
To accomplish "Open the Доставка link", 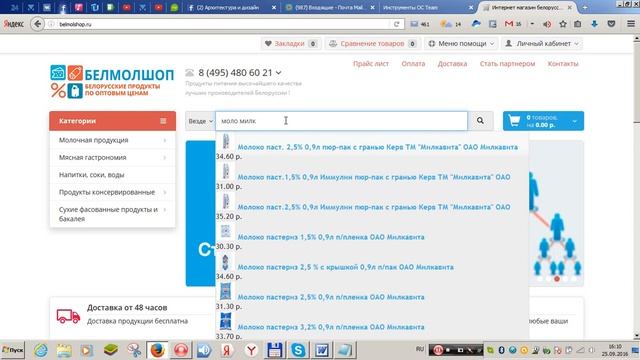I will click(452, 64).
